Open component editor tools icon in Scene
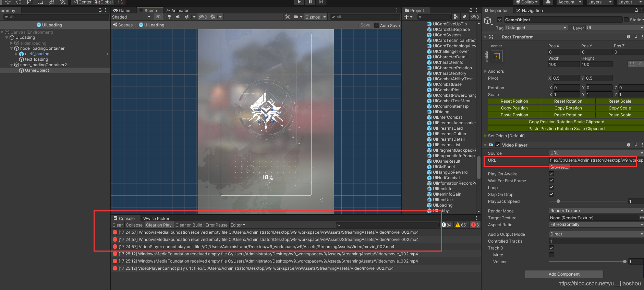This screenshot has width=644, height=290. 287,17
